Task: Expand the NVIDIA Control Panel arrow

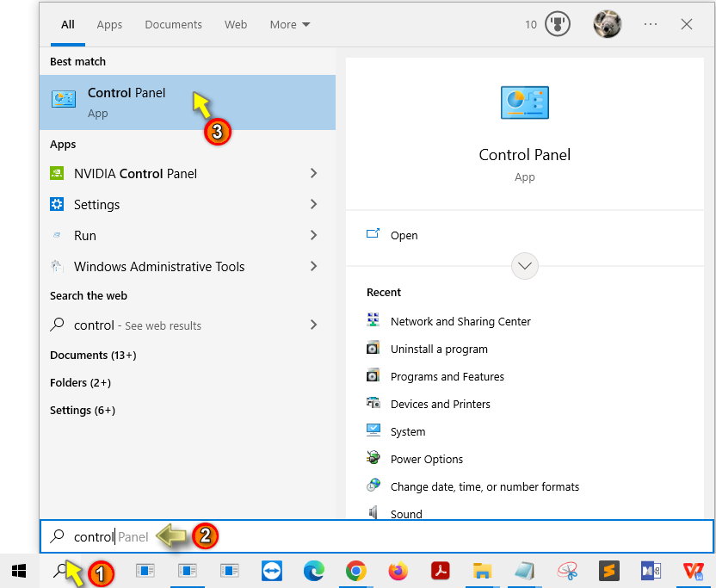Action: tap(313, 173)
